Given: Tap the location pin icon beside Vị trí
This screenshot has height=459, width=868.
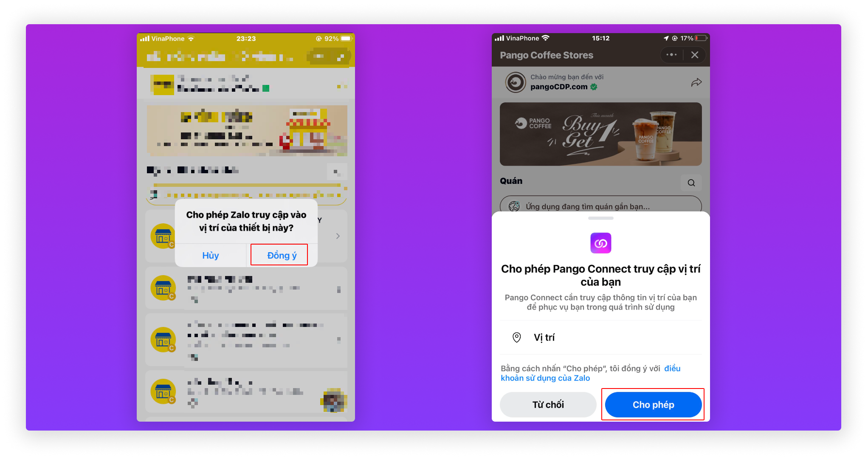Looking at the screenshot, I should [x=516, y=337].
